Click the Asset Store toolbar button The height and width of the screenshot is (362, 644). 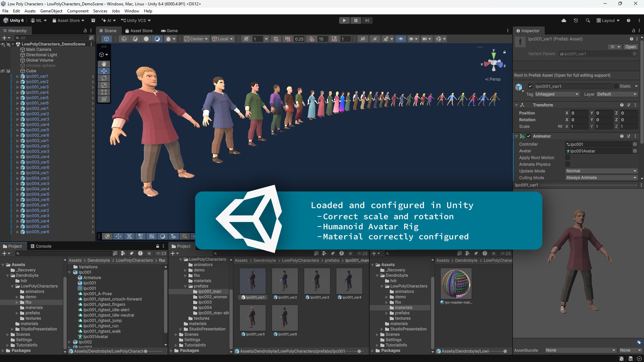tap(68, 20)
